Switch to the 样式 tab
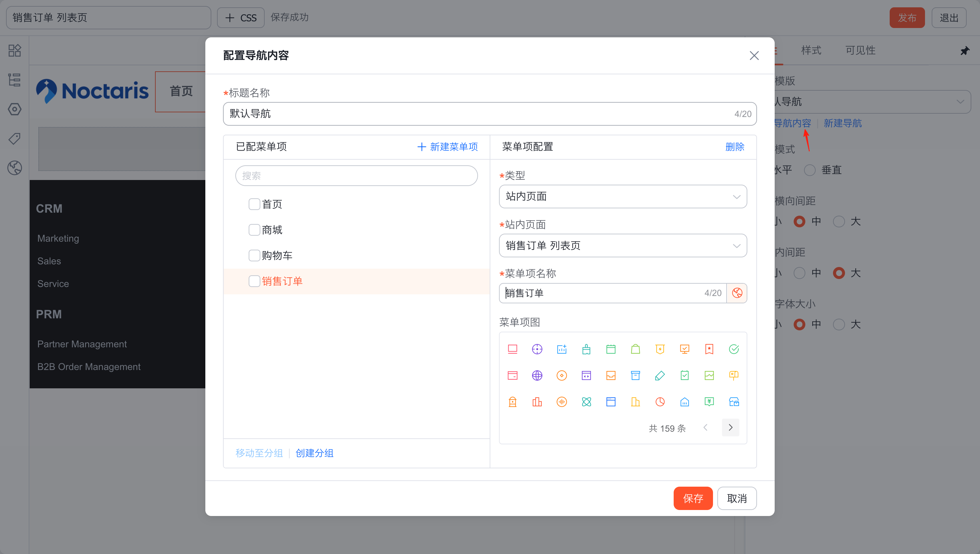Image resolution: width=980 pixels, height=554 pixels. click(811, 50)
